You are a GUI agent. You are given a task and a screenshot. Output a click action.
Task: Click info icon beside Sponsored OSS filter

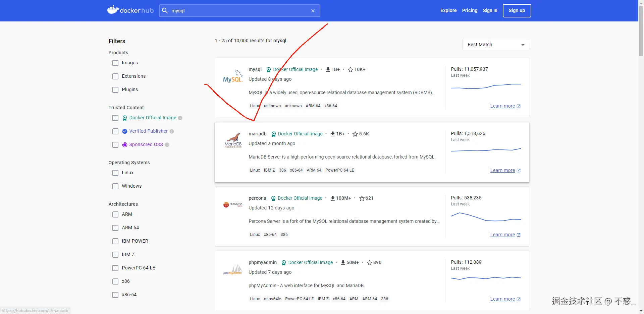tap(167, 145)
